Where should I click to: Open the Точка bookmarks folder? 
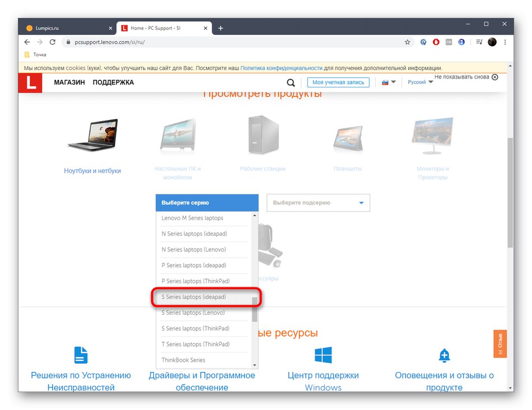[35, 54]
